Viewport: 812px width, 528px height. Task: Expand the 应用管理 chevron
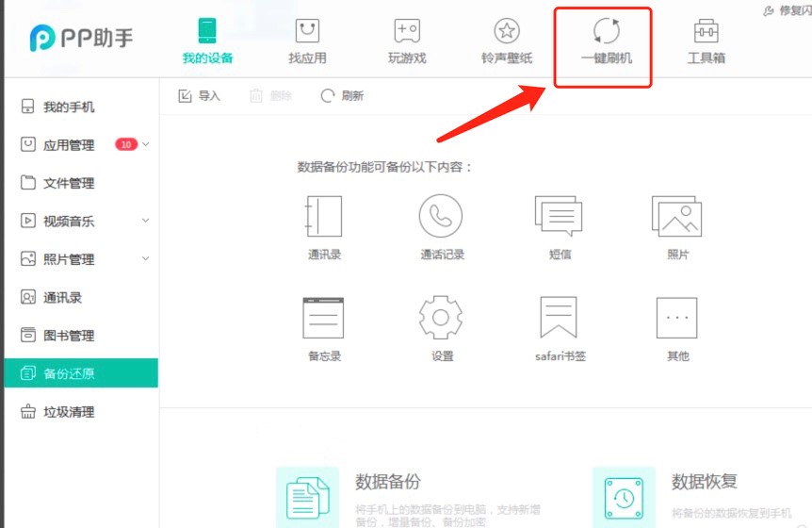click(x=145, y=144)
